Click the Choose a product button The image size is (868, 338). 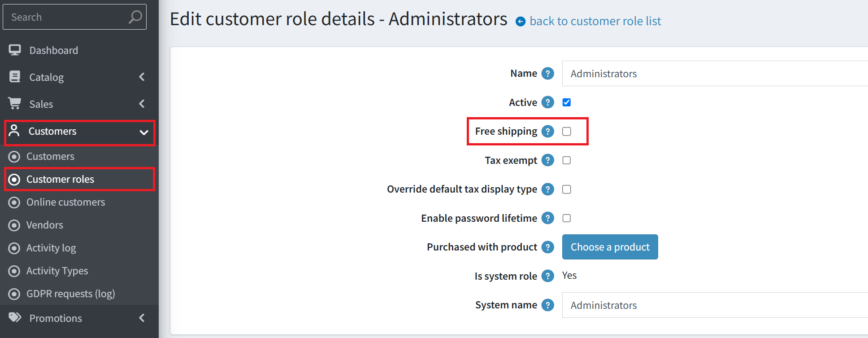click(610, 247)
